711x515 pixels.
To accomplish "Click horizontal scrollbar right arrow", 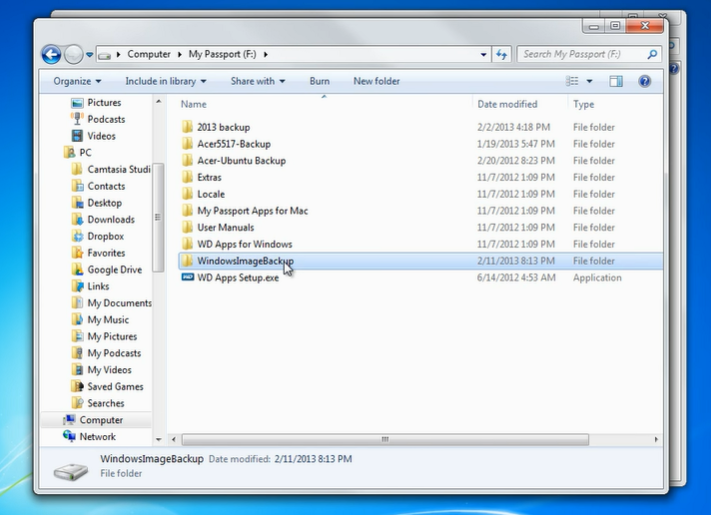I will (656, 439).
